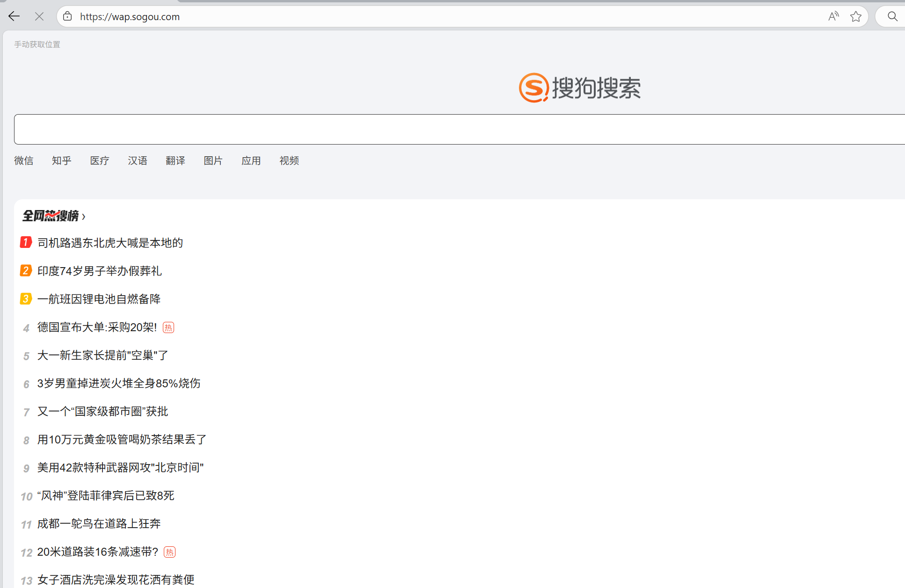Open 司机路遇东北虎大喊是本地的 headline
Screen dimensions: 905x588
pyautogui.click(x=110, y=243)
